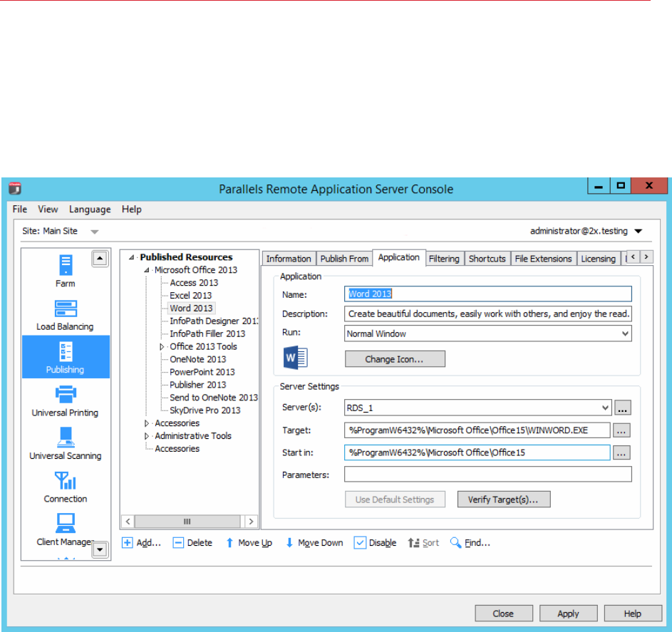Click the Description input field
The width and height of the screenshot is (672, 632).
[487, 314]
